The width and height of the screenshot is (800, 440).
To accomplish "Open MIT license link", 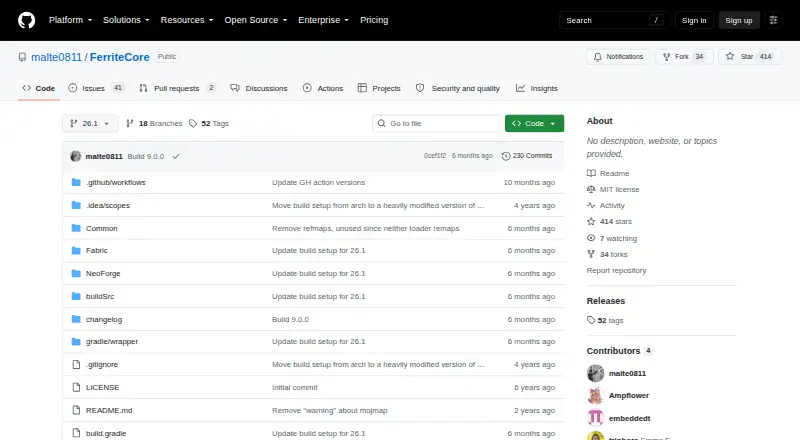I will (613, 189).
